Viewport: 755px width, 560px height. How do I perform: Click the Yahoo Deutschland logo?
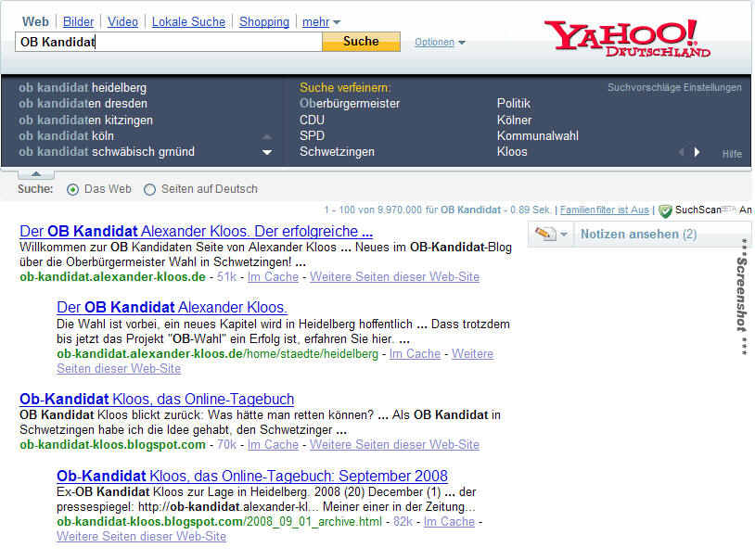point(627,39)
